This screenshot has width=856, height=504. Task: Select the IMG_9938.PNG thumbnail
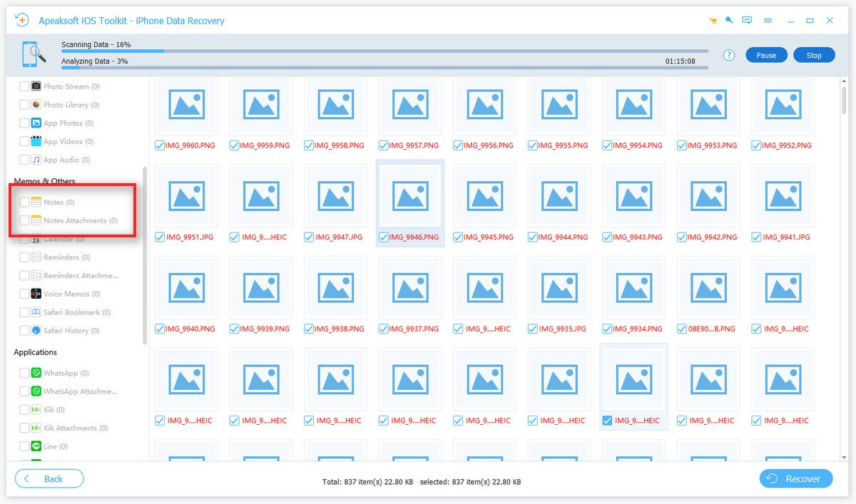tap(335, 288)
